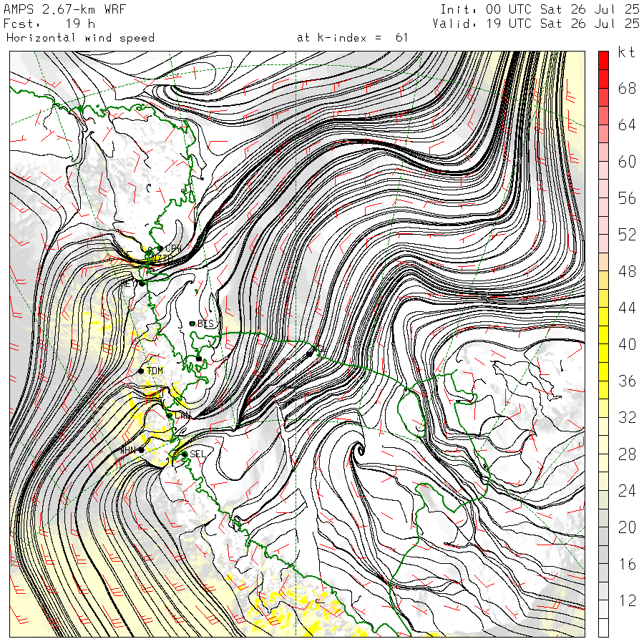Screen dimensions: 644x644
Task: Click the BIS station label
Action: point(206,323)
